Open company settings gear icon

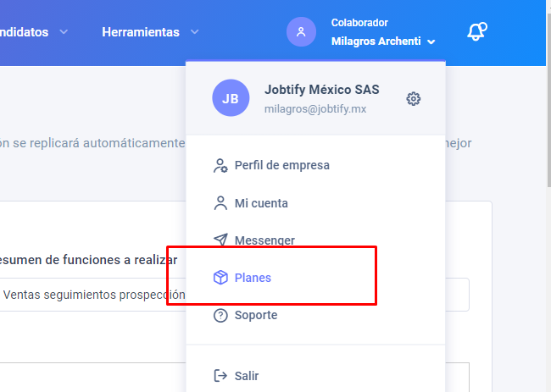point(414,99)
